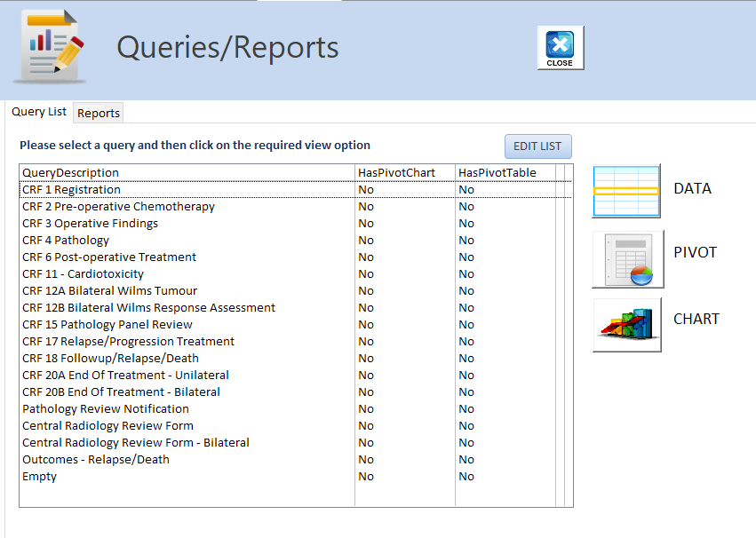This screenshot has height=538, width=756.
Task: Select CRF 2 Pre-operative Chemotherapy query
Action: [x=118, y=207]
